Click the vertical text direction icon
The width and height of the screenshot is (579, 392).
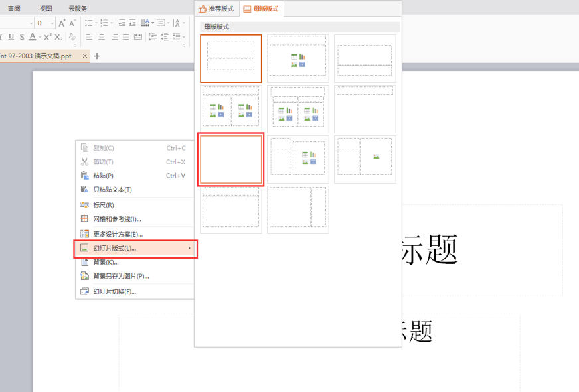[177, 23]
